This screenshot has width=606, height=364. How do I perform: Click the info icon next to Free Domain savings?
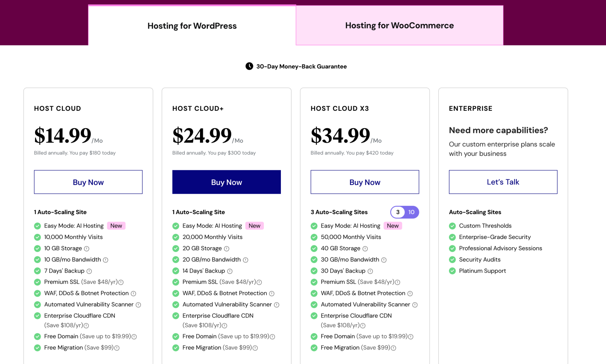[x=134, y=336]
